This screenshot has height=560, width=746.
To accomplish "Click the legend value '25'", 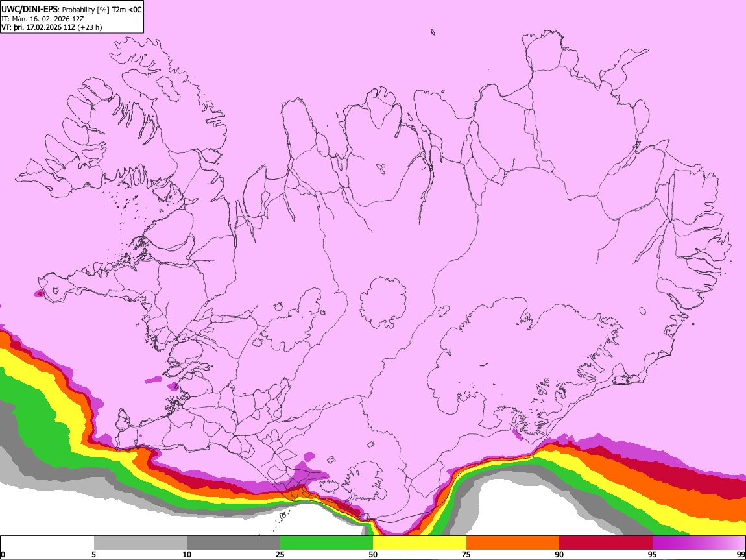I will (280, 554).
